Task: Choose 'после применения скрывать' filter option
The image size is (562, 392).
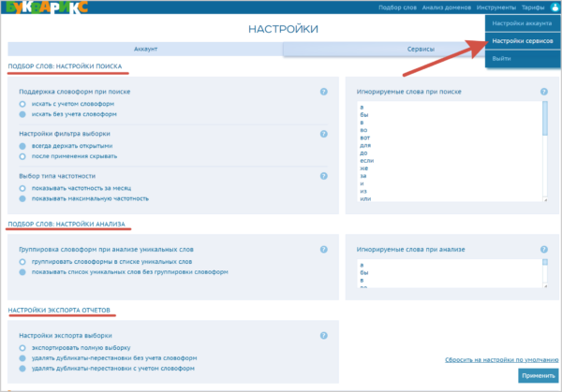Action: [22, 156]
